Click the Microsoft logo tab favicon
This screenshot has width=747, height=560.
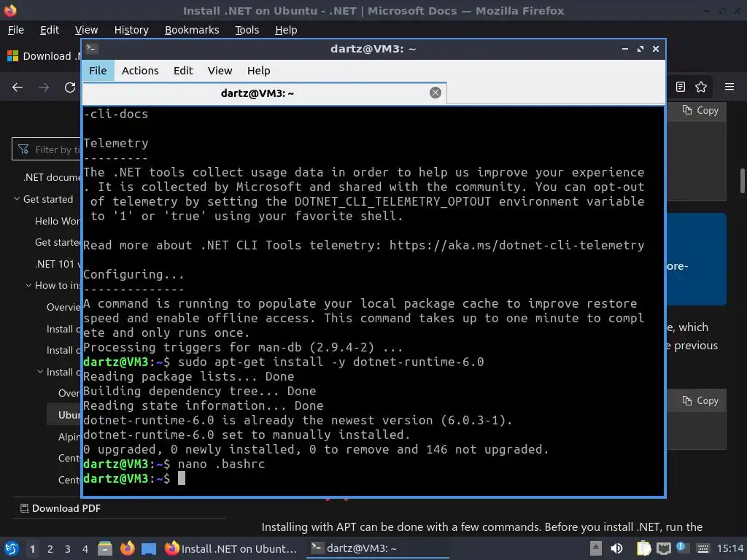[12, 56]
